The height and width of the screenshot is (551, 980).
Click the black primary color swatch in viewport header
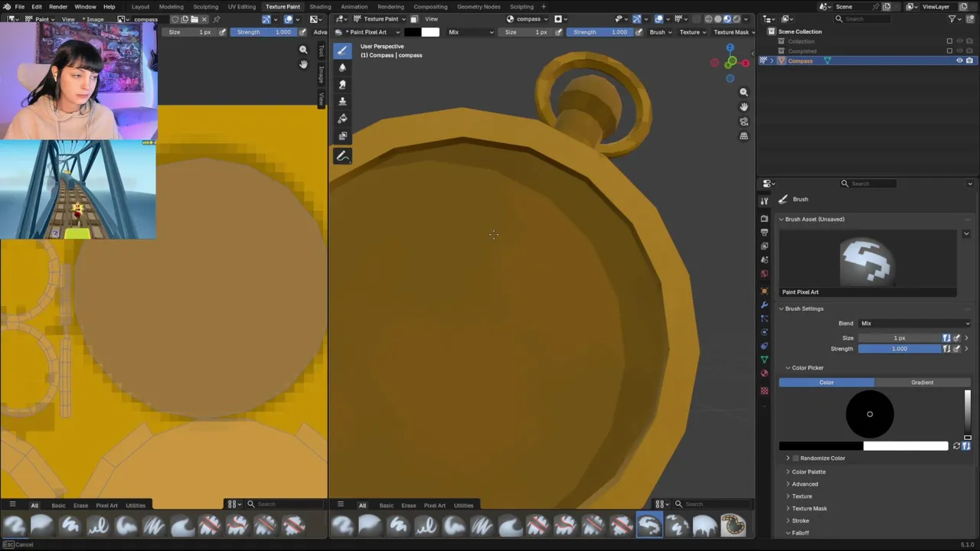pyautogui.click(x=412, y=32)
